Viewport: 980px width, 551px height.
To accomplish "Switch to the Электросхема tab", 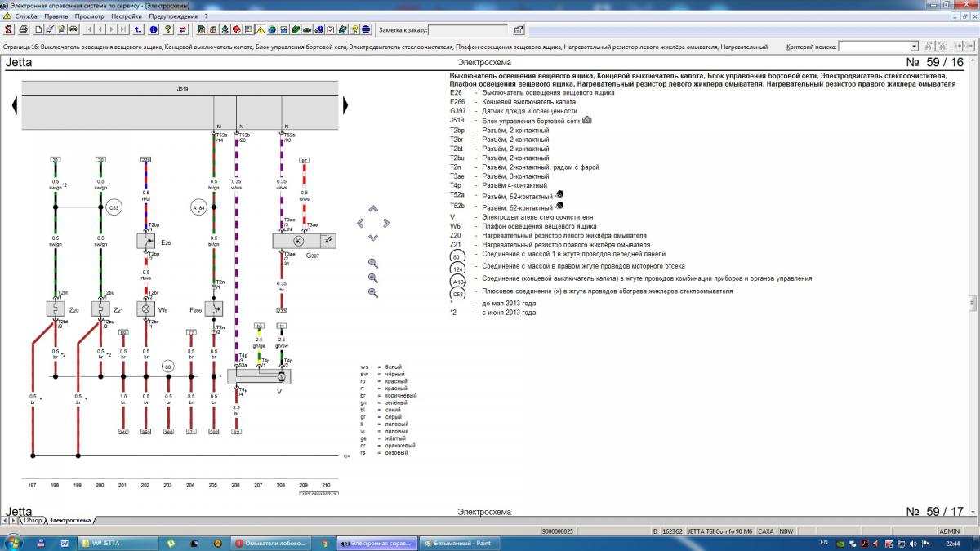I will click(x=69, y=520).
